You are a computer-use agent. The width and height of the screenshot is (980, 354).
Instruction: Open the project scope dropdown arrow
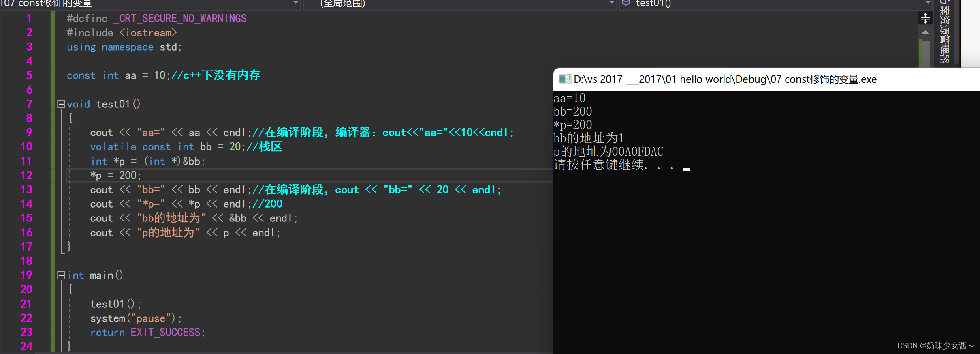(x=295, y=3)
